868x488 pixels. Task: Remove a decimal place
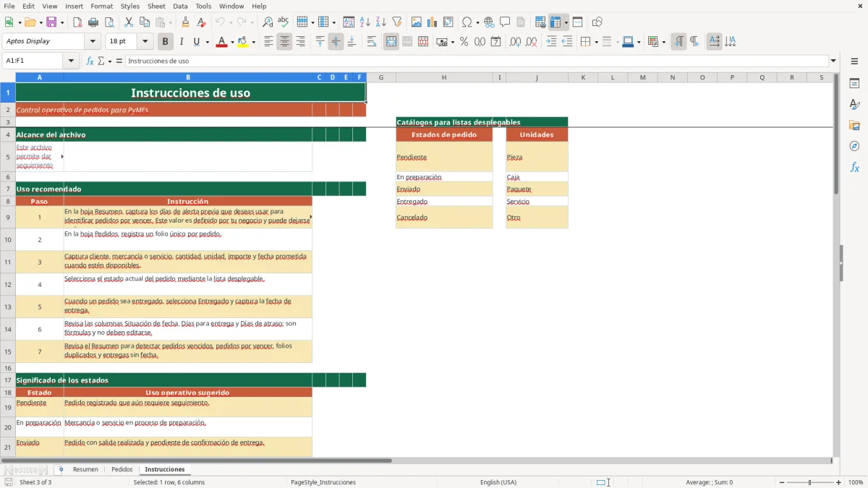click(x=532, y=42)
